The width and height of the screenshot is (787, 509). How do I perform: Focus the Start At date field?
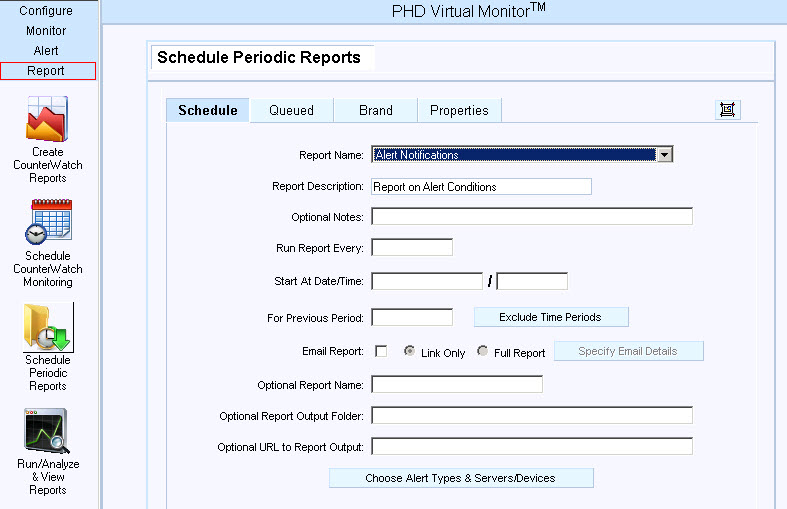click(427, 281)
